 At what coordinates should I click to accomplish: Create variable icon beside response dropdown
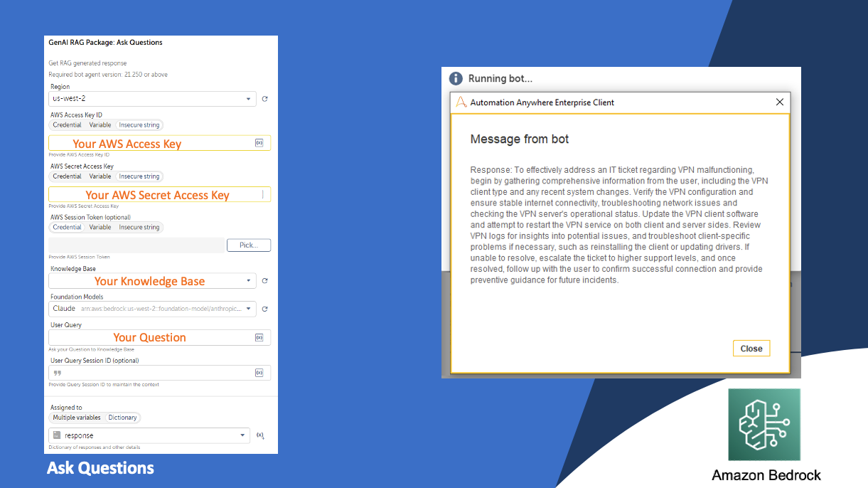coord(260,435)
